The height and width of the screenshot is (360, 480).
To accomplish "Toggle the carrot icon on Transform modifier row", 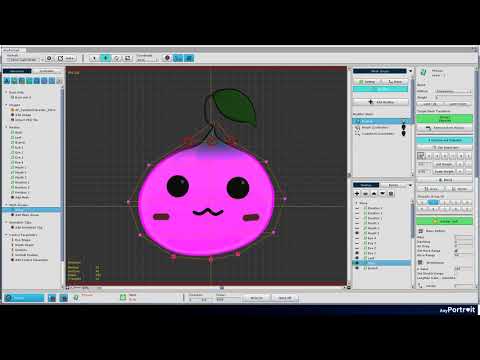I will pos(404,133).
